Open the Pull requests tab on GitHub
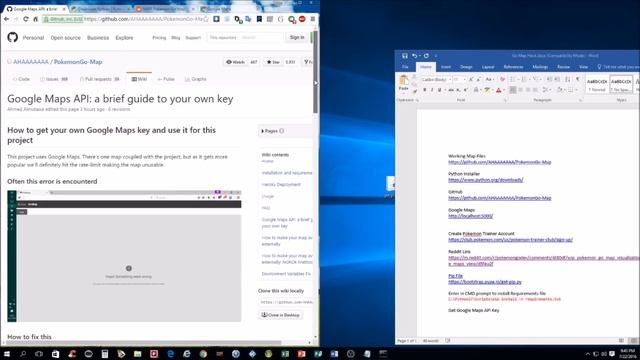 (x=100, y=79)
